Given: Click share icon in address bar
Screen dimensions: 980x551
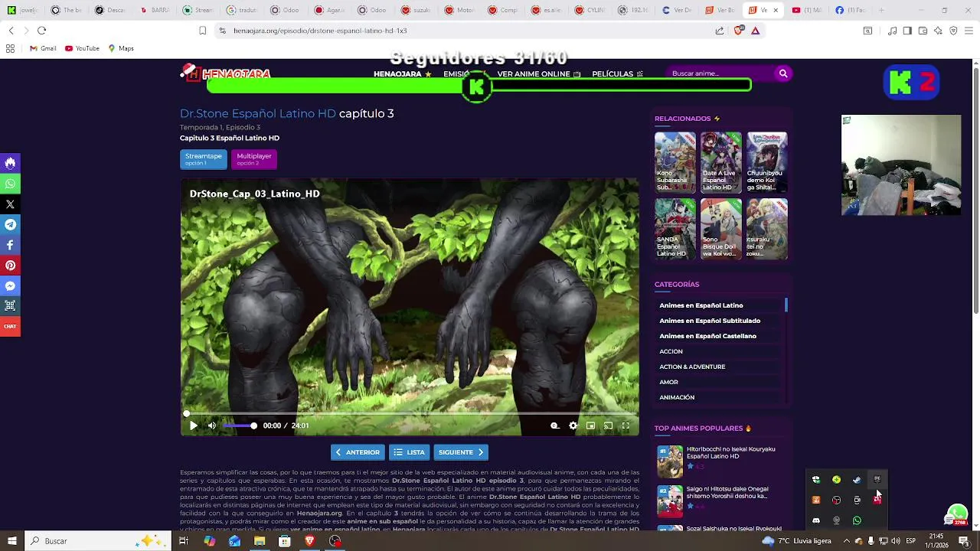Looking at the screenshot, I should point(720,31).
